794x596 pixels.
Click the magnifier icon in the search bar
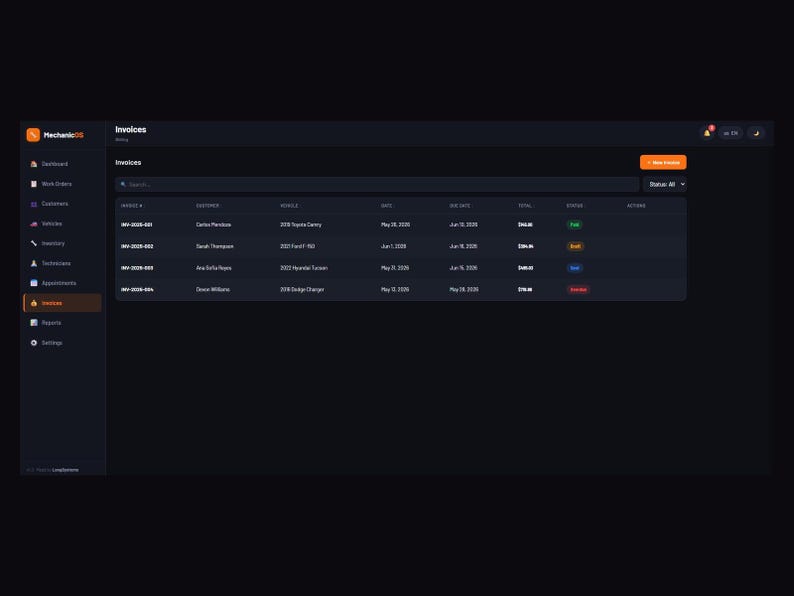(x=123, y=184)
